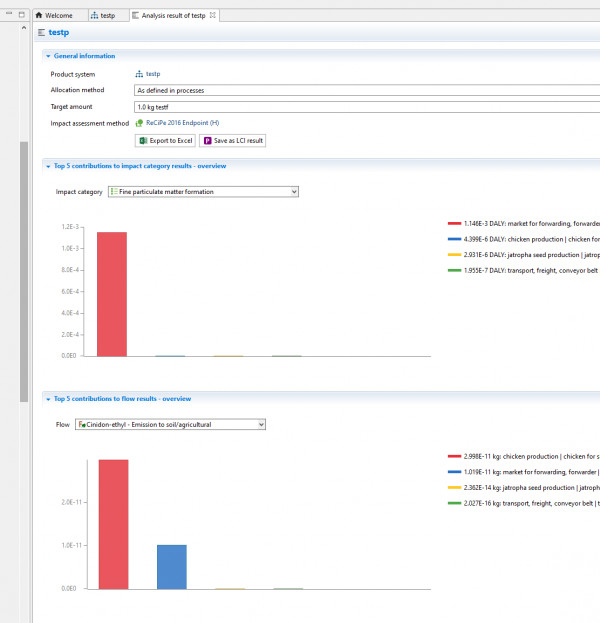Open the Flow dropdown for Cinidon-ethyl
Viewport: 600px width, 623px height.
click(x=170, y=424)
